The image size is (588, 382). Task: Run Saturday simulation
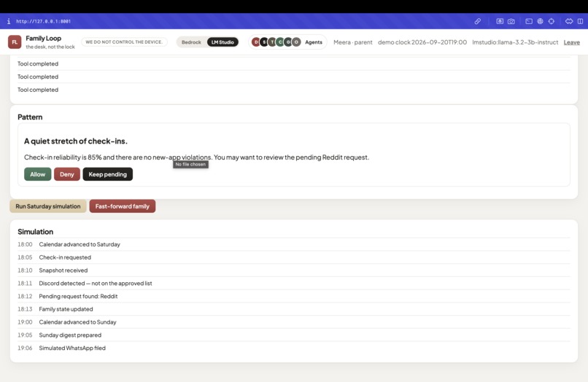click(x=48, y=206)
